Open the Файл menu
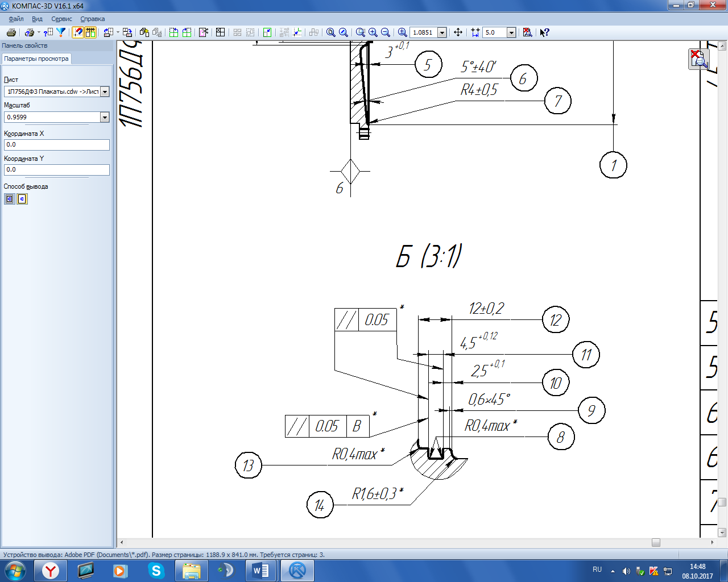The width and height of the screenshot is (728, 582). [16, 19]
